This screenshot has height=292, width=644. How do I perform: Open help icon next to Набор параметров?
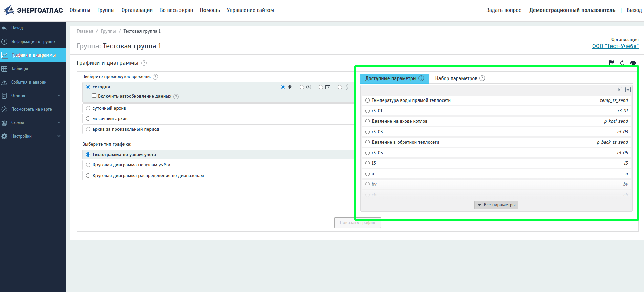(482, 78)
